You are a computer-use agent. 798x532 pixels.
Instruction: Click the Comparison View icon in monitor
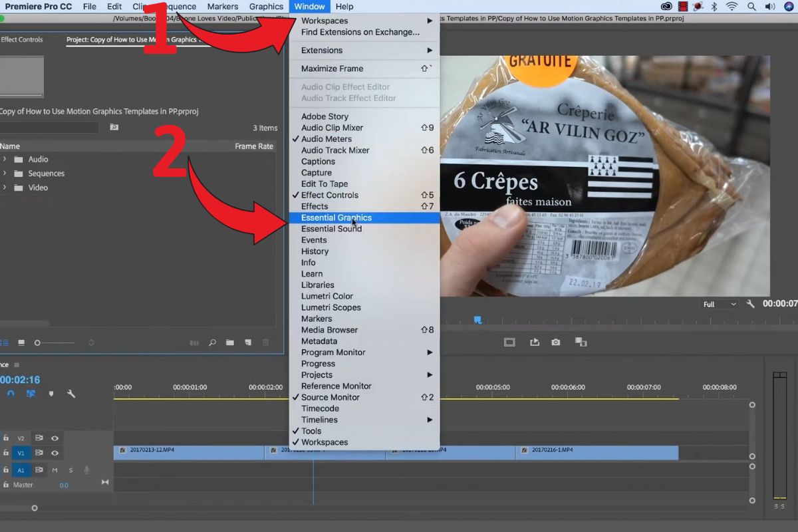[x=581, y=342]
